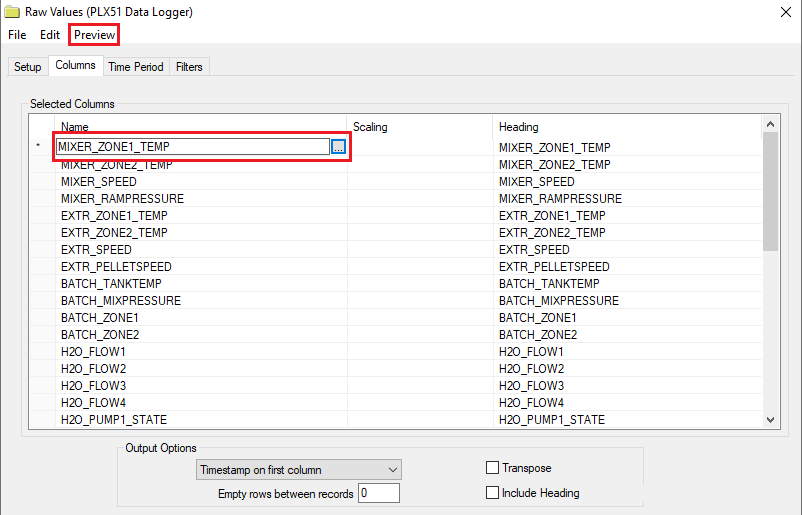Select the MIXER_RAMPRESSURE name cell

pyautogui.click(x=200, y=198)
